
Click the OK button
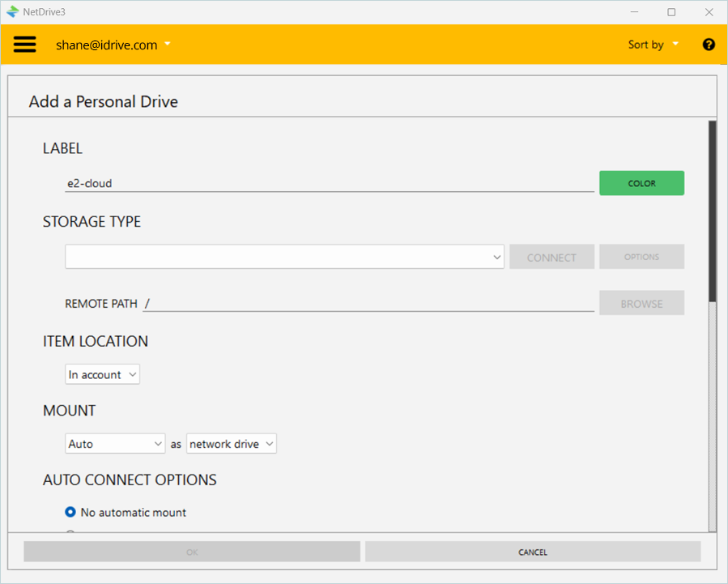pos(192,552)
